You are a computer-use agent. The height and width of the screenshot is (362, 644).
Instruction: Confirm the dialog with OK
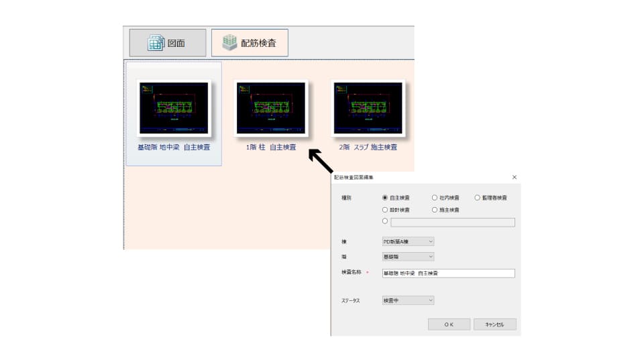449,324
